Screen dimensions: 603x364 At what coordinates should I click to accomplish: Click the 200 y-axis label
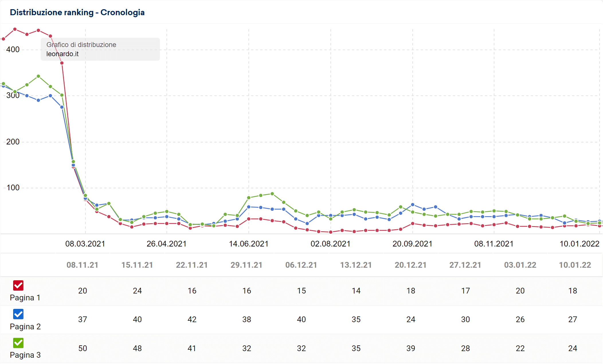13,142
